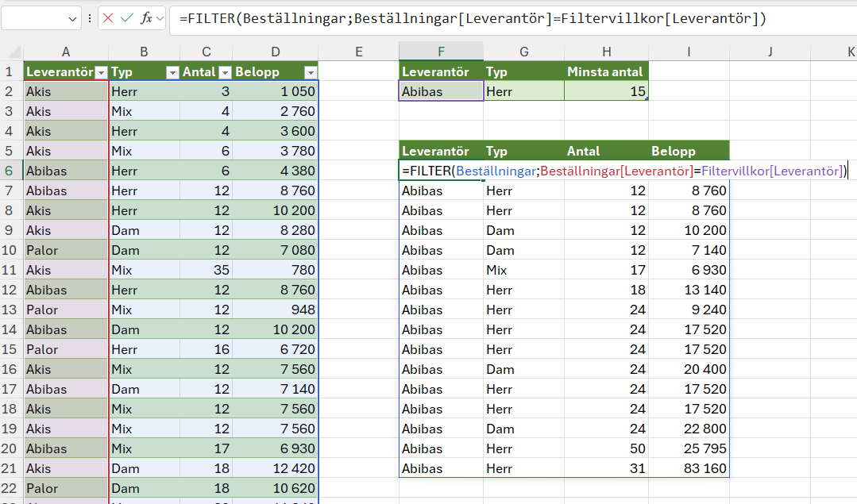The height and width of the screenshot is (504, 857).
Task: Click the Belopp header in results table
Action: click(689, 151)
